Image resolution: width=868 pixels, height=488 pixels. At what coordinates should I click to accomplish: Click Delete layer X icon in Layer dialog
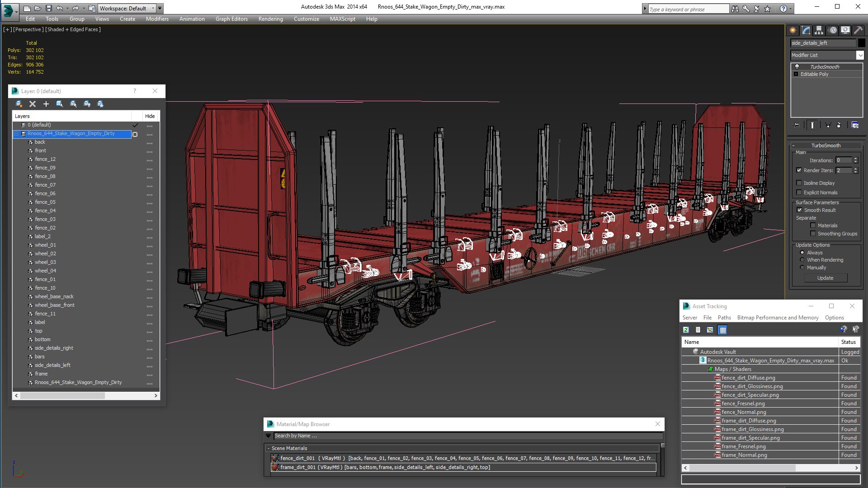click(x=33, y=104)
